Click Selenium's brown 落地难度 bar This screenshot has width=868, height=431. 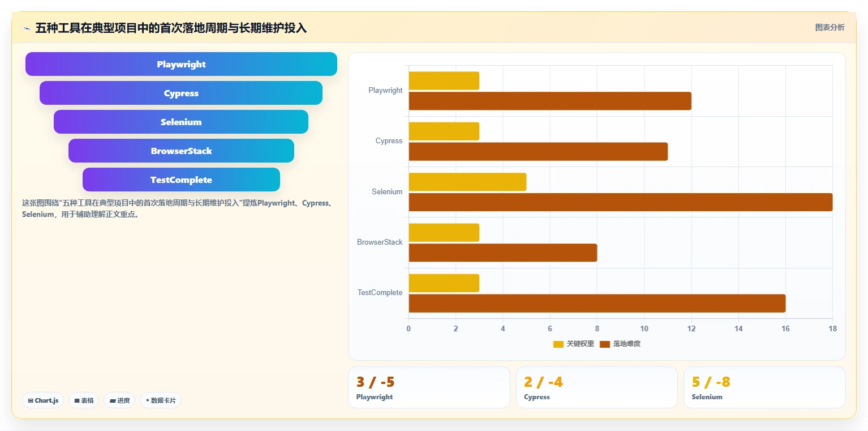click(x=621, y=202)
